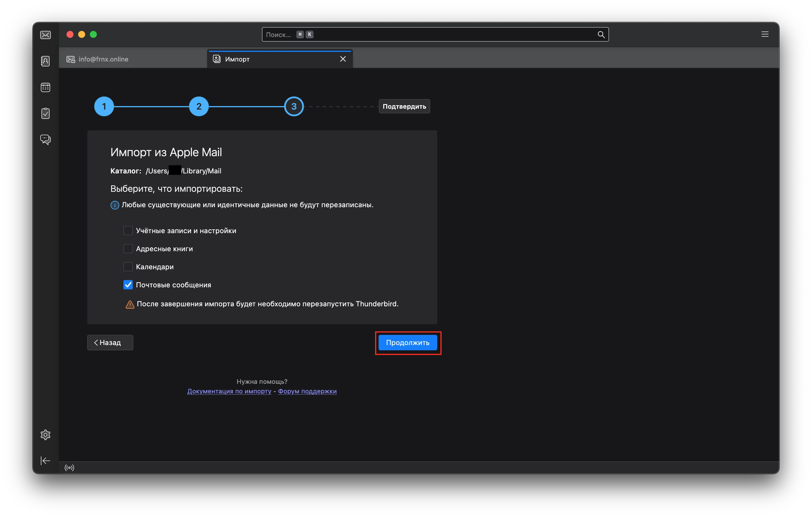
Task: Open the Mail space icon in sidebar
Action: tap(45, 35)
